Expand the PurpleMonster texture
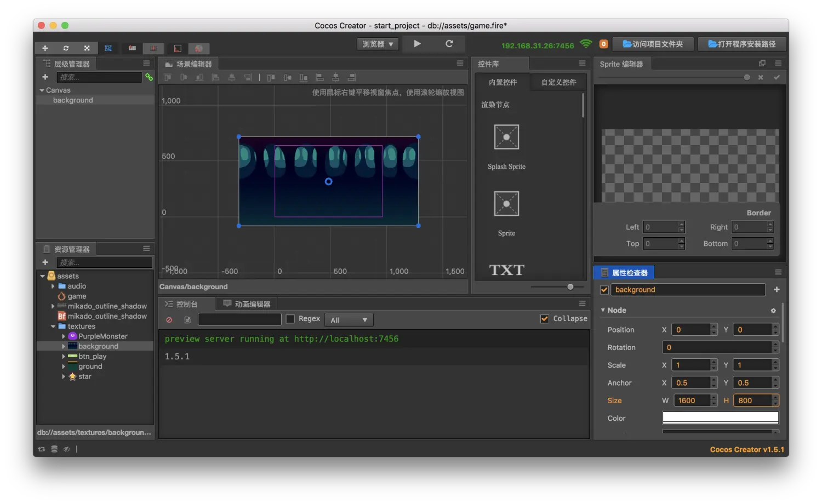 tap(64, 336)
